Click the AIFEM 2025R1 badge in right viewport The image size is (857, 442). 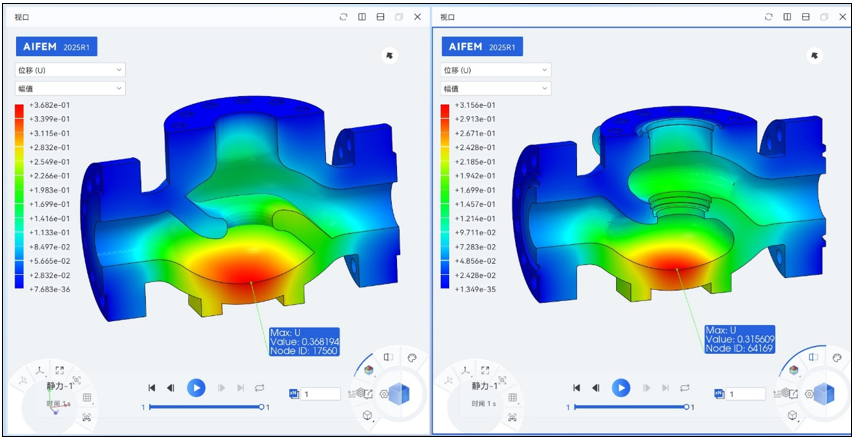482,47
